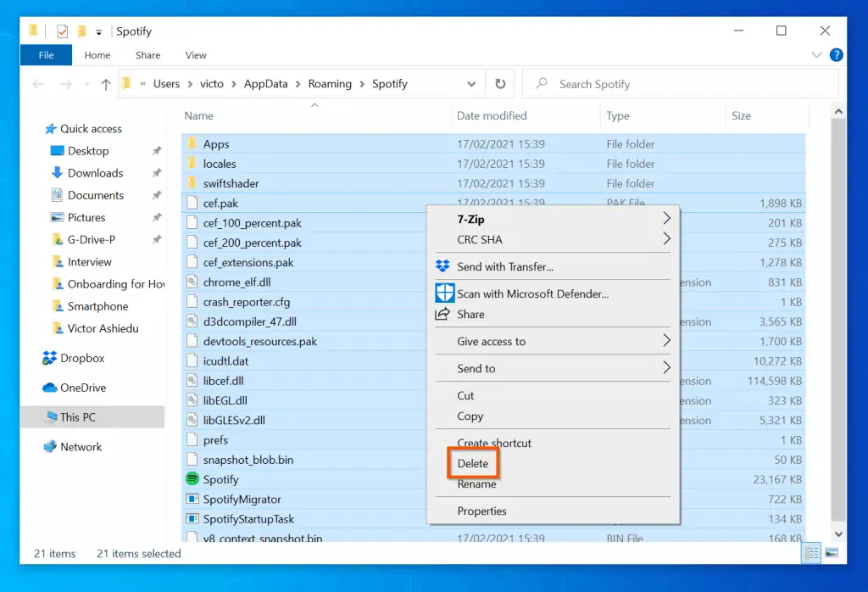
Task: Expand the address bar history dropdown
Action: [x=471, y=84]
